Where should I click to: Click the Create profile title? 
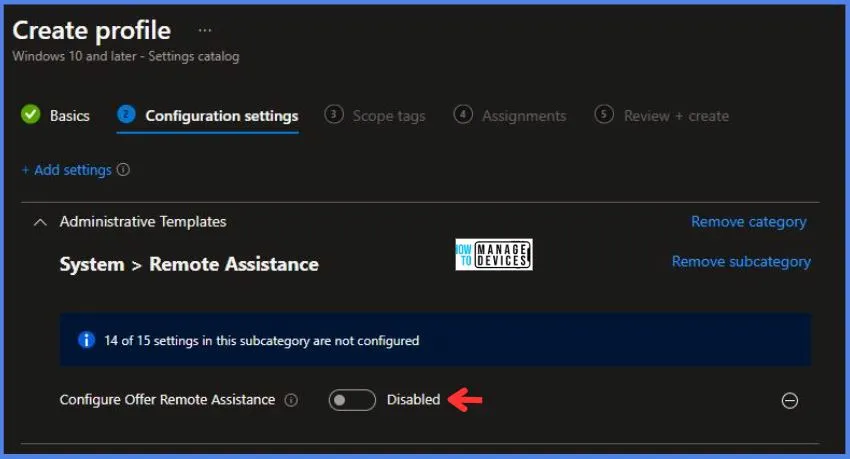pyautogui.click(x=92, y=30)
